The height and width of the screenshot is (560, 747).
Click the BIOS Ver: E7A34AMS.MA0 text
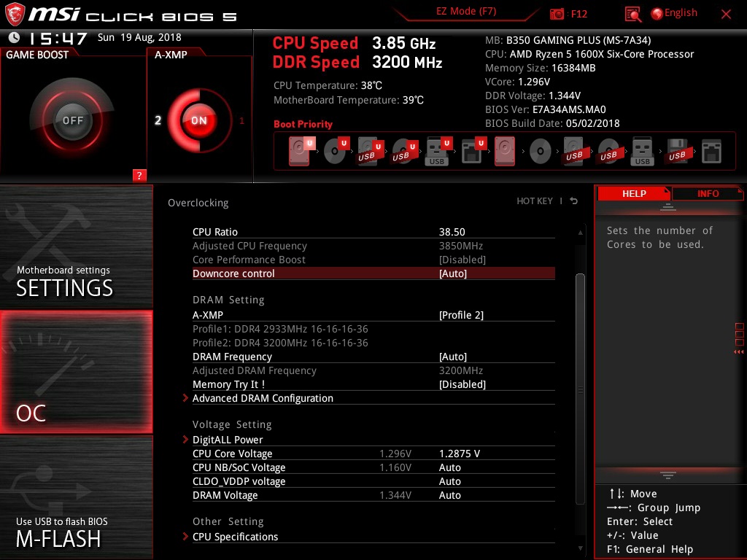pos(546,109)
